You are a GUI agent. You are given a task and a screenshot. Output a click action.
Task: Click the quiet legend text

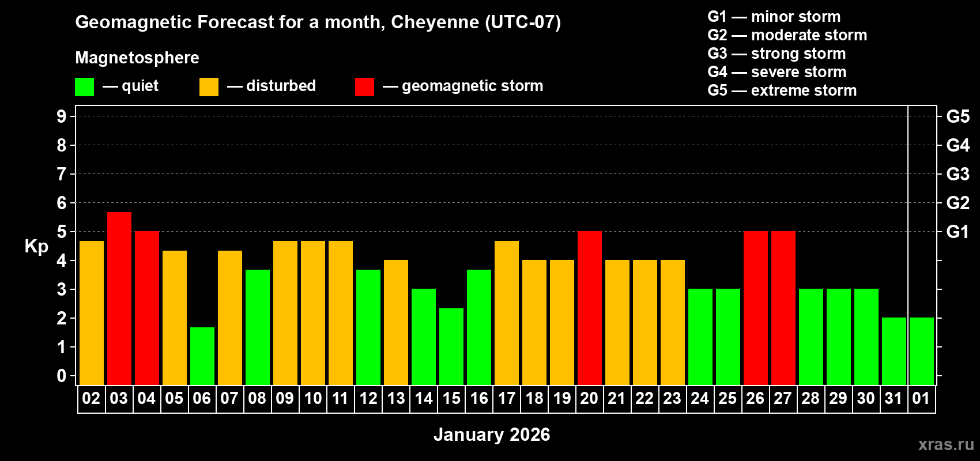coord(140,86)
